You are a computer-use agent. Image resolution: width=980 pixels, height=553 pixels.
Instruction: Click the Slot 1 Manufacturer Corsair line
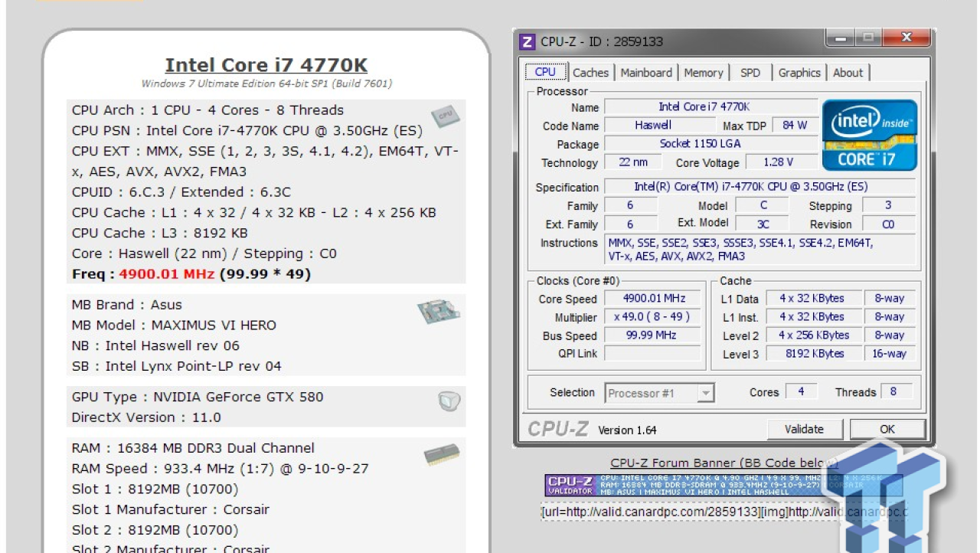pyautogui.click(x=171, y=509)
